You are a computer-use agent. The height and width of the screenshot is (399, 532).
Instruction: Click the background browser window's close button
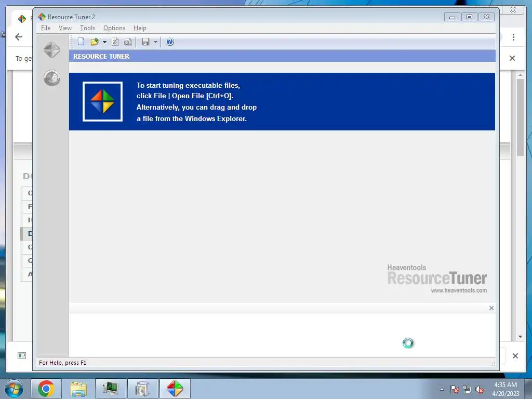[x=513, y=10]
